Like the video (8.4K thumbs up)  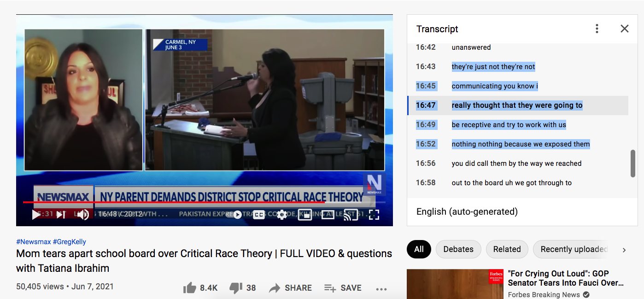click(x=200, y=288)
